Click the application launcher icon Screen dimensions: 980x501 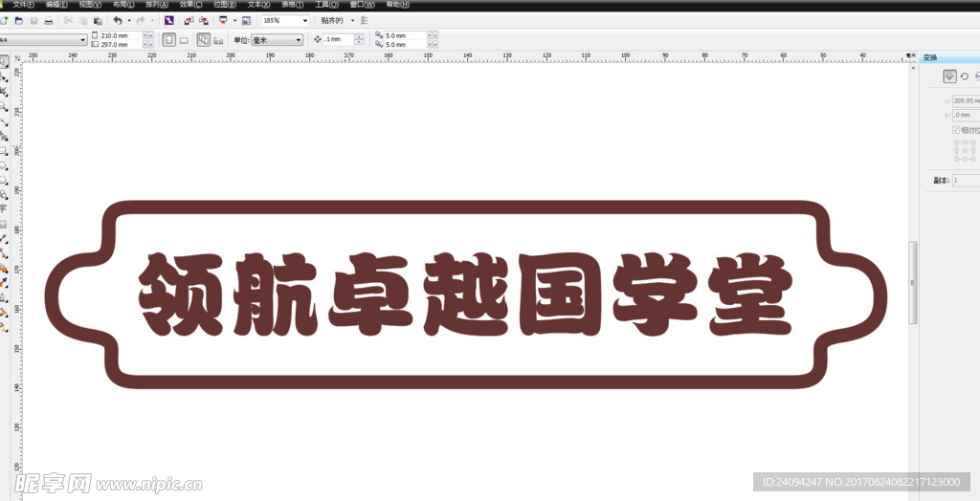pos(223,21)
